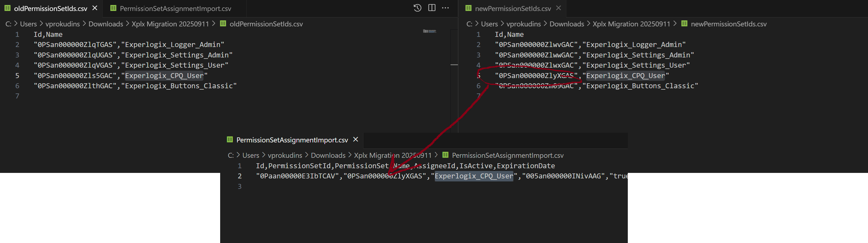Split the editor right with split icon

[432, 8]
